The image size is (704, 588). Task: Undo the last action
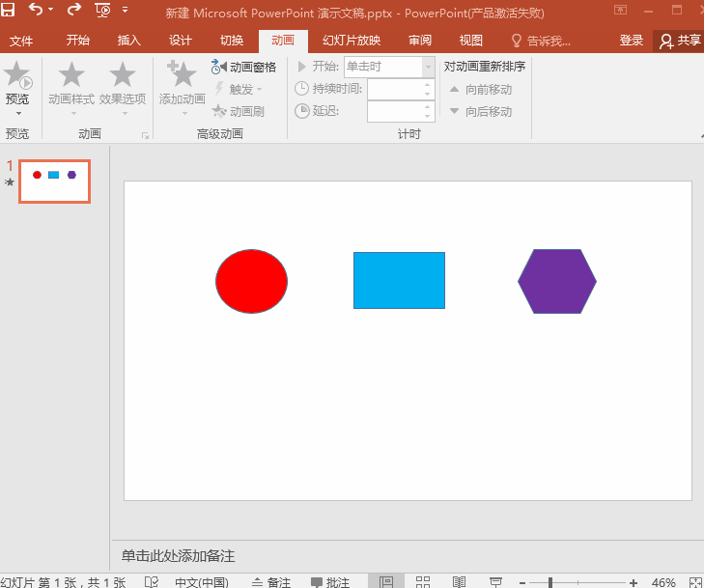37,12
